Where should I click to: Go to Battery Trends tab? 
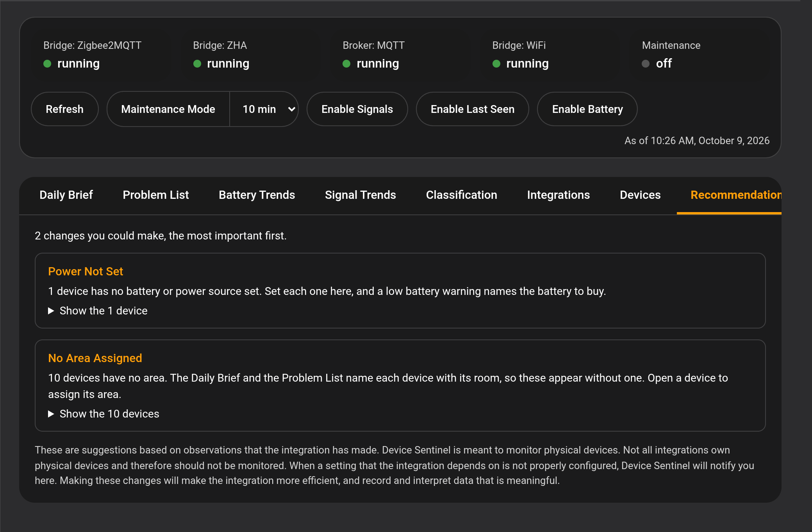(x=257, y=195)
